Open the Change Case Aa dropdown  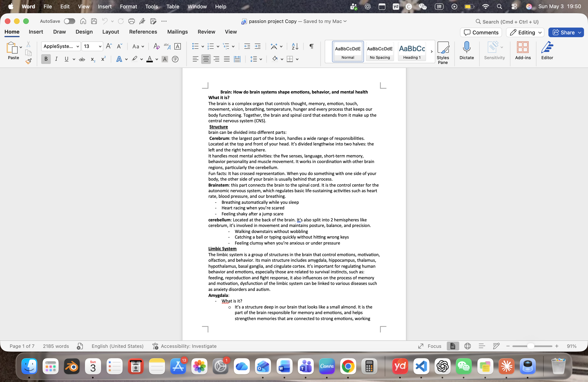pyautogui.click(x=138, y=46)
